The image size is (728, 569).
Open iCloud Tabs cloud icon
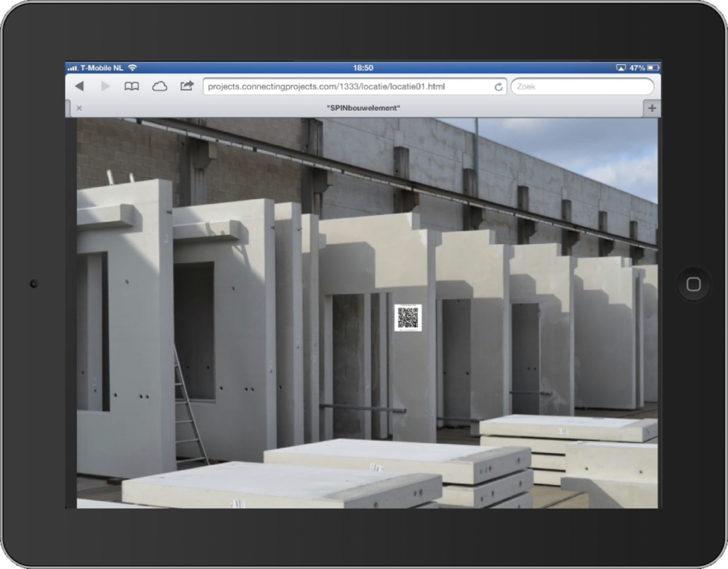[x=159, y=86]
